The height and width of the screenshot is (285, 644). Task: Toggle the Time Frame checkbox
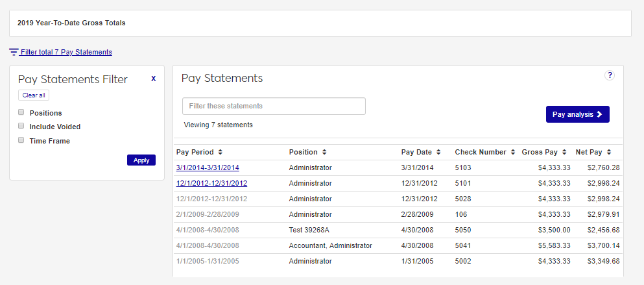point(21,140)
